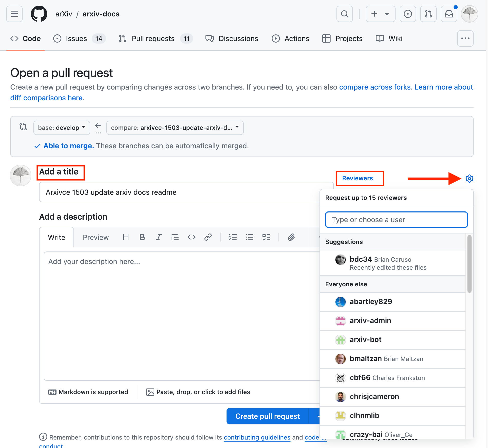Viewport: 488px width, 448px height.
Task: Expand the create new plus dropdown
Action: point(380,14)
